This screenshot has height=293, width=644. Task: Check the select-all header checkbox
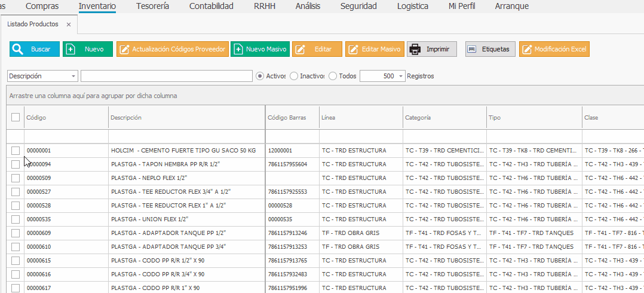pyautogui.click(x=15, y=118)
